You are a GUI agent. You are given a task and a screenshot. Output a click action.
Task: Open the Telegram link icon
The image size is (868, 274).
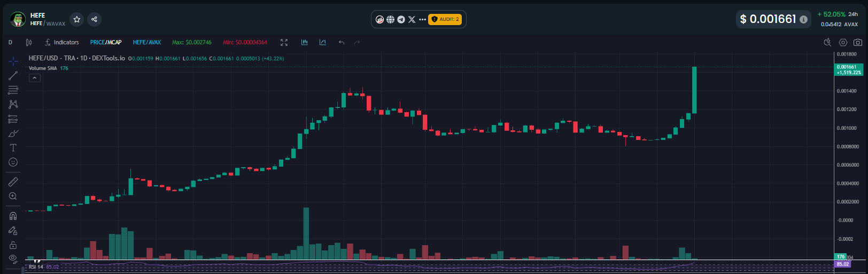pos(401,19)
